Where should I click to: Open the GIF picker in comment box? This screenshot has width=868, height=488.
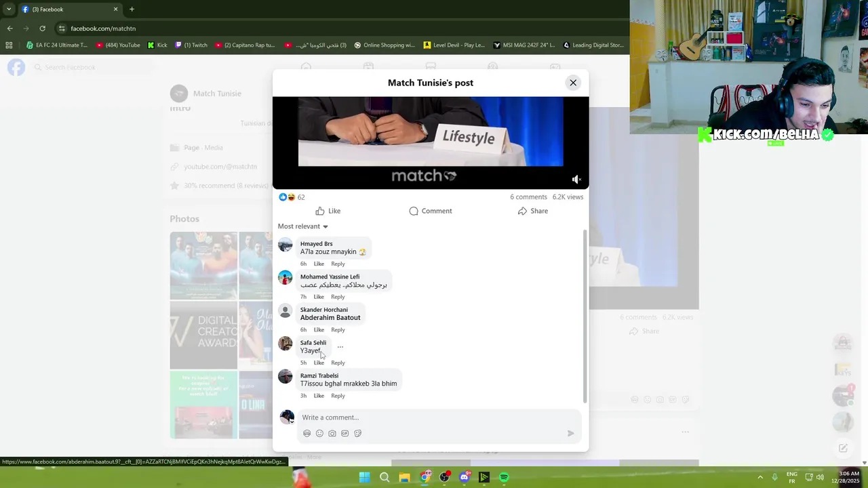coord(344,433)
